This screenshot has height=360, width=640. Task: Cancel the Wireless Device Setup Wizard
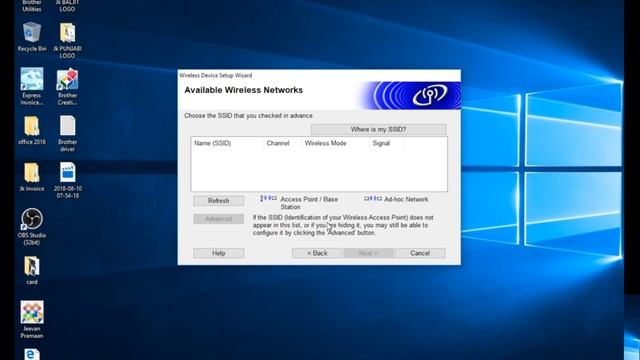coord(420,253)
